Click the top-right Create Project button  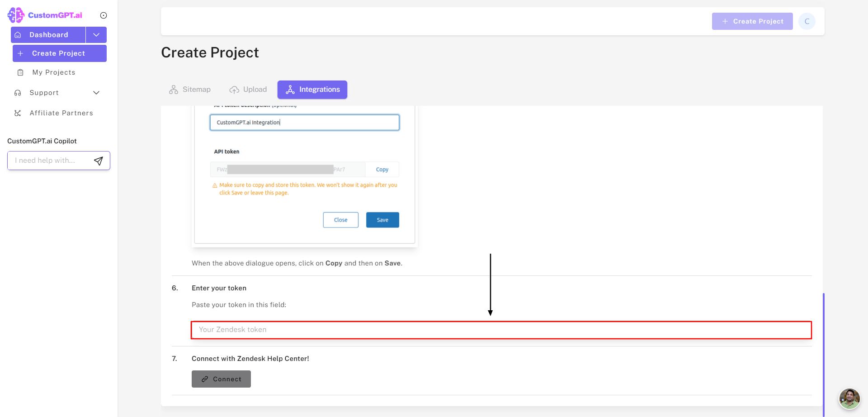(x=752, y=21)
